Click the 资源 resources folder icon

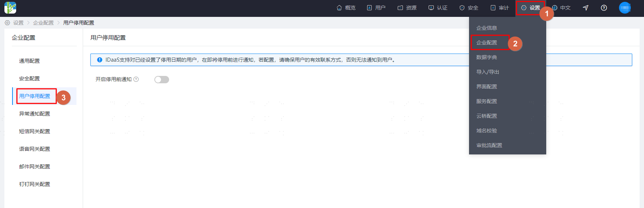point(400,8)
